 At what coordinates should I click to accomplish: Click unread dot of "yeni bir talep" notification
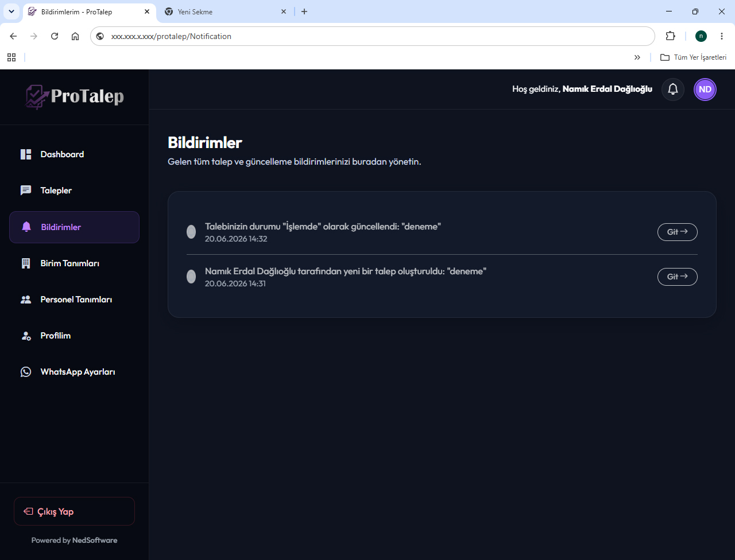click(191, 277)
